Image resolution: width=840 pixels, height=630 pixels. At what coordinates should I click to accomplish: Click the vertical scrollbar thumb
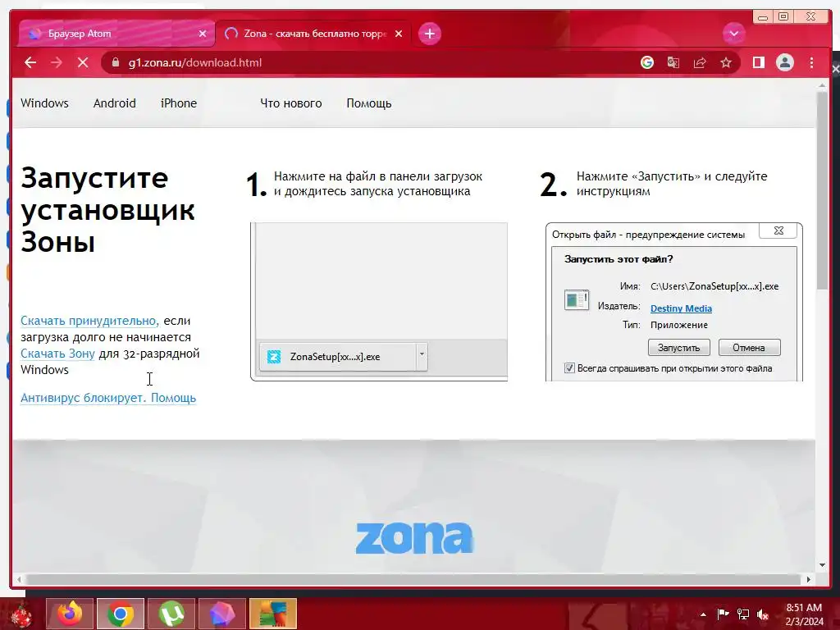822,190
